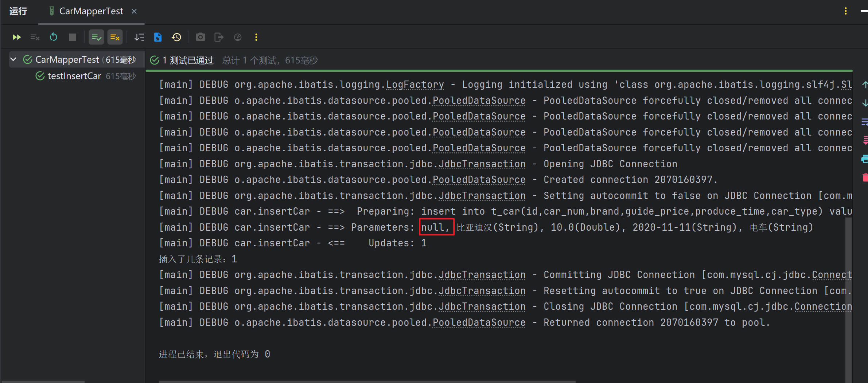Viewport: 868px width, 383px height.
Task: Open the JdbcTransaction link in Opening JDBC Connection line
Action: pyautogui.click(x=482, y=164)
